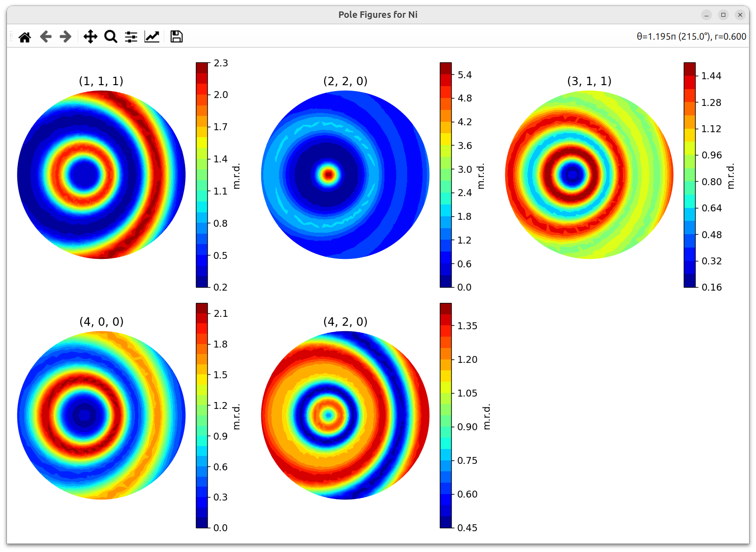This screenshot has width=756, height=552.
Task: Click the 0.16 tick label on the (3, 1, 1) colorbar
Action: pos(711,287)
